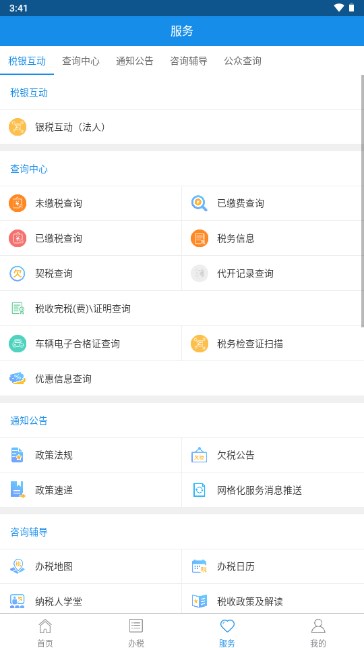Select the 已缴税查询 red icon
364x648 pixels.
point(17,238)
